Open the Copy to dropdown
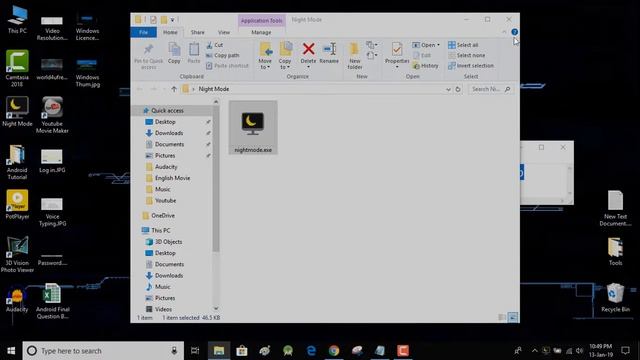Image resolution: width=640 pixels, height=360 pixels. (x=285, y=56)
